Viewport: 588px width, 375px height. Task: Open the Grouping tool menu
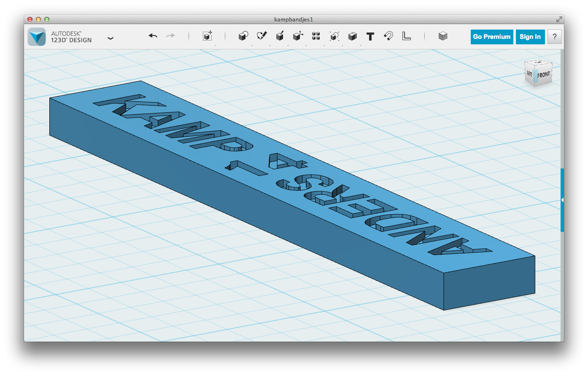pos(334,36)
